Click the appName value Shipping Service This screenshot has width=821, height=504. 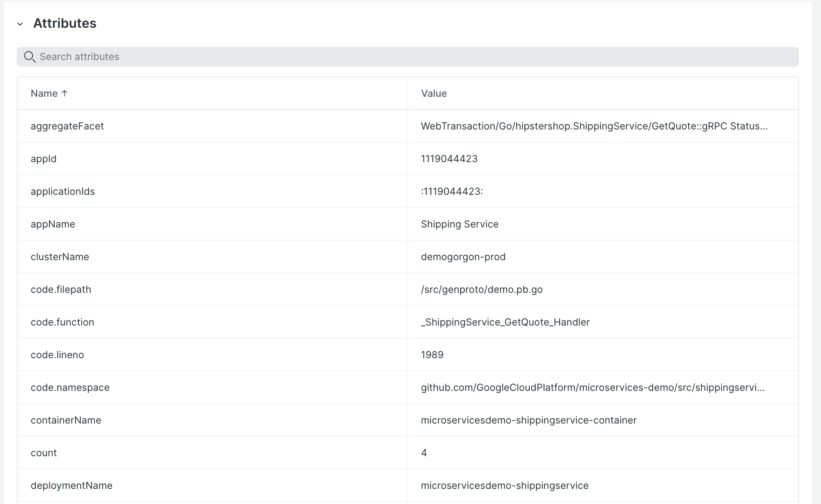pyautogui.click(x=460, y=224)
